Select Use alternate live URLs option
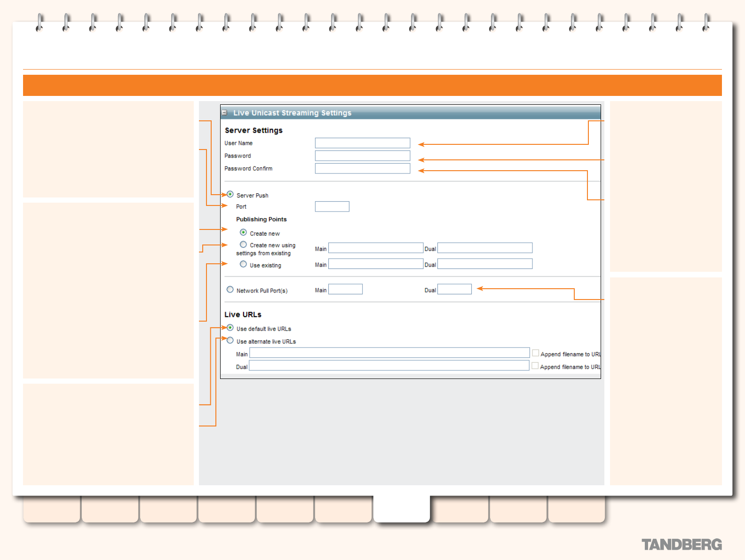 230,340
